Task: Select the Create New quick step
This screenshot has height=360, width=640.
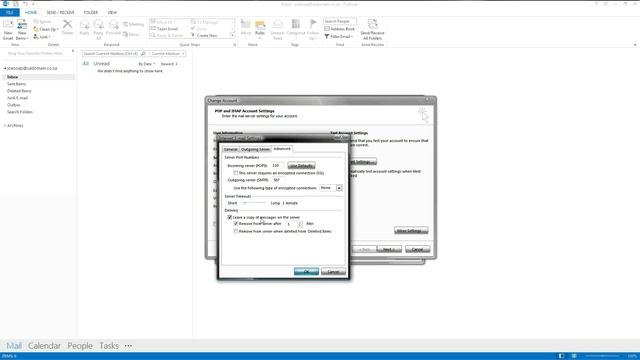Action: (x=204, y=36)
